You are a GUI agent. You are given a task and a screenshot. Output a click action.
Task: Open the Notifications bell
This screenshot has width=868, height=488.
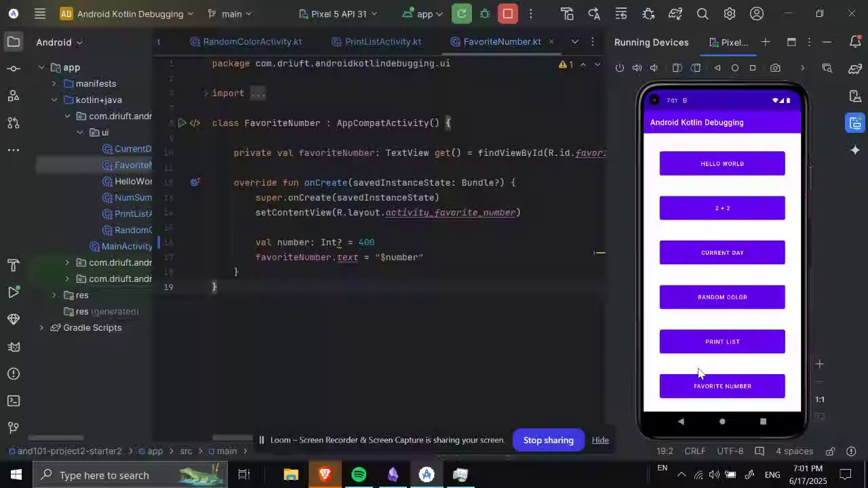pos(855,42)
